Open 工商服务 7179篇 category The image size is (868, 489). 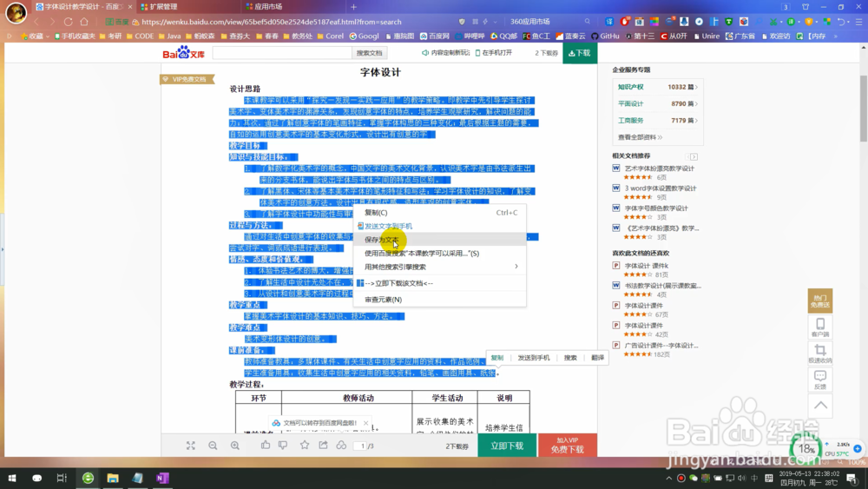pyautogui.click(x=657, y=120)
